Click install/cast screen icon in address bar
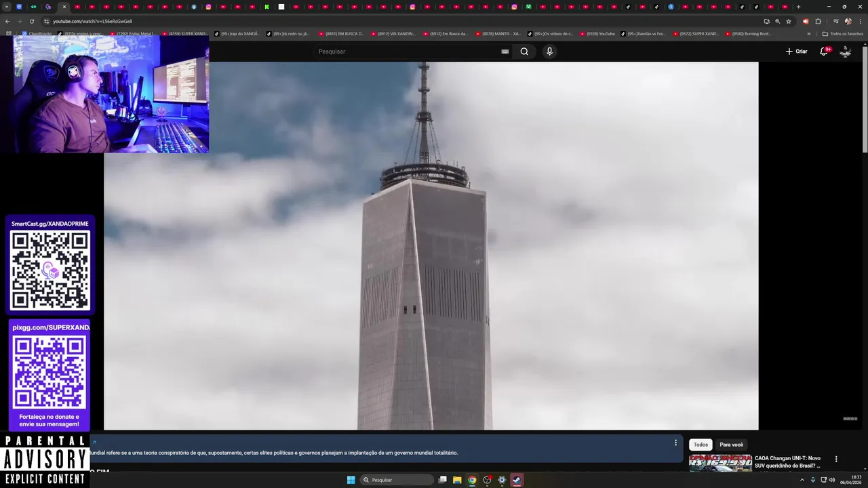Viewport: 868px width, 488px height. (766, 21)
